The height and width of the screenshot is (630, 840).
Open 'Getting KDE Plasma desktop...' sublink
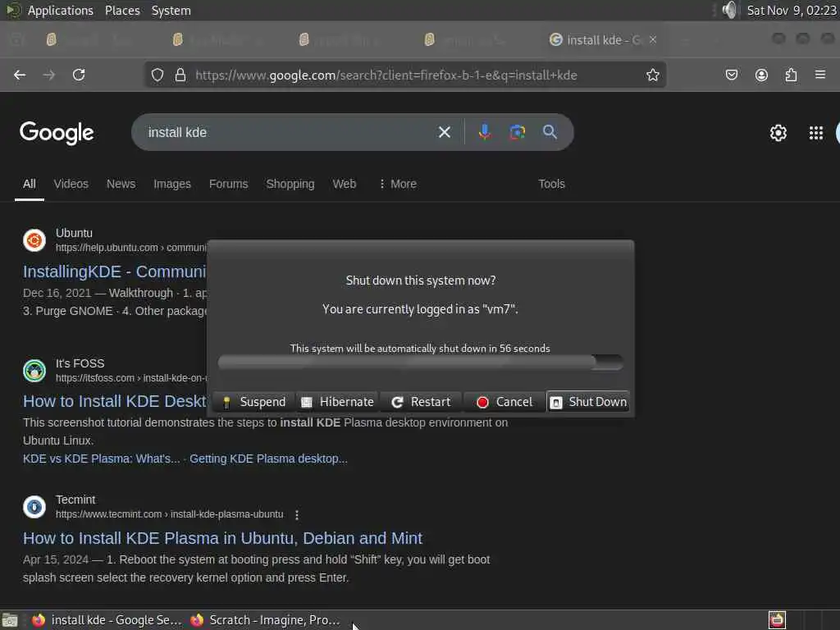tap(268, 459)
